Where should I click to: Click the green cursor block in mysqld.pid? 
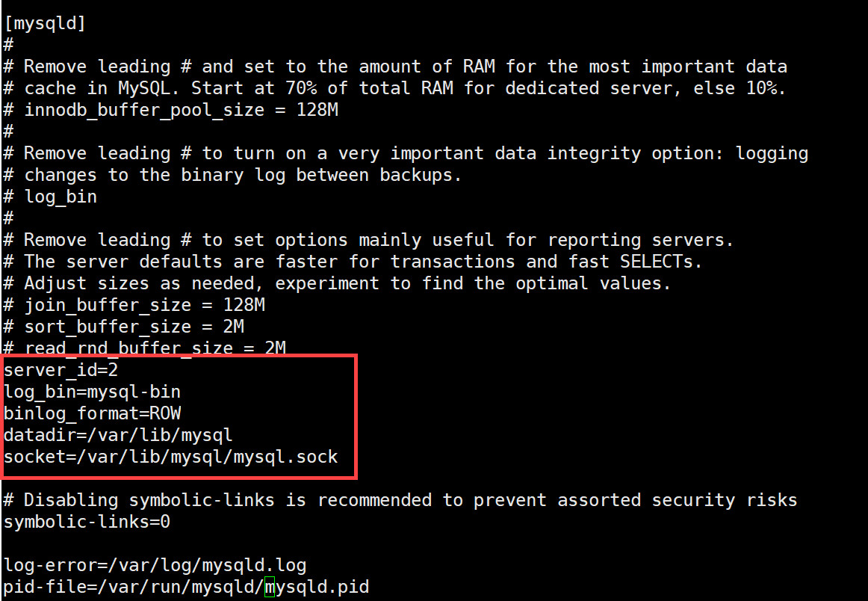pos(270,587)
